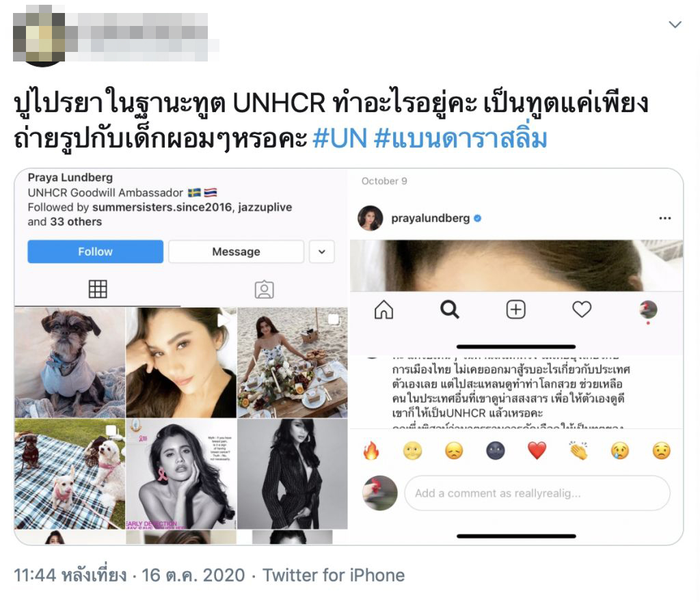Open the Instagram home icon
The width and height of the screenshot is (700, 602).
coord(383,310)
